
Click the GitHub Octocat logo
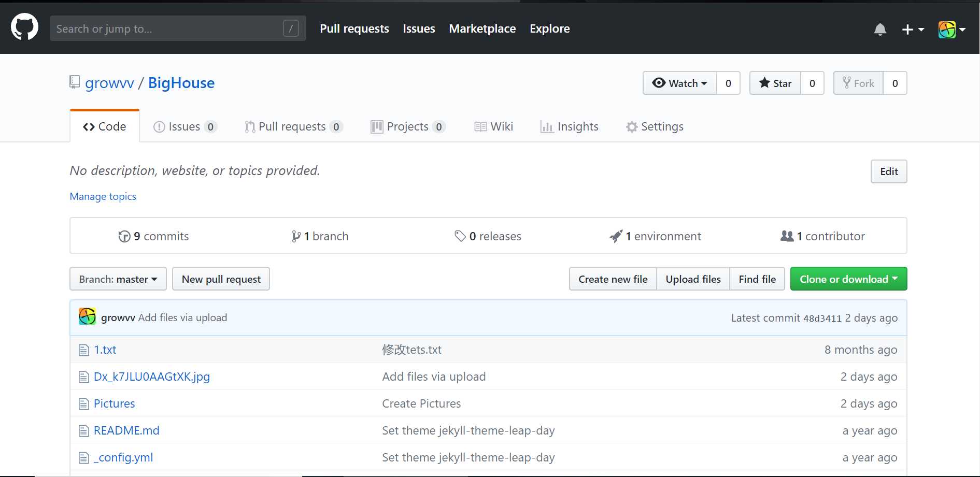(x=24, y=27)
